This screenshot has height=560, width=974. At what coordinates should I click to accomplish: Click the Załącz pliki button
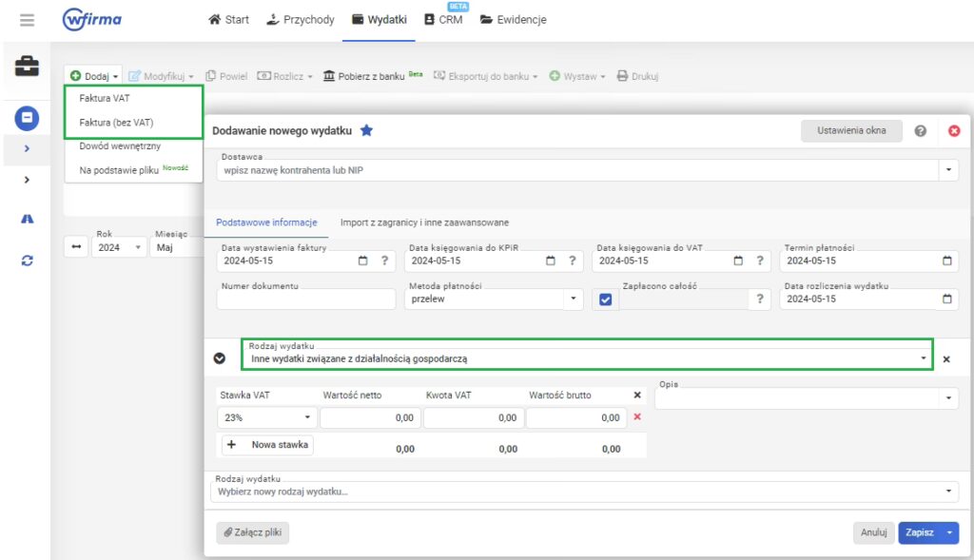252,532
